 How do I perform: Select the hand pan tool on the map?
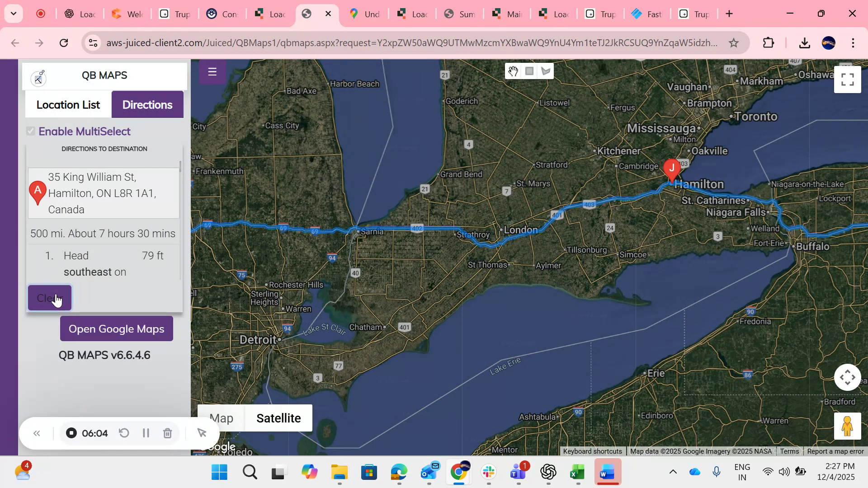pos(513,71)
